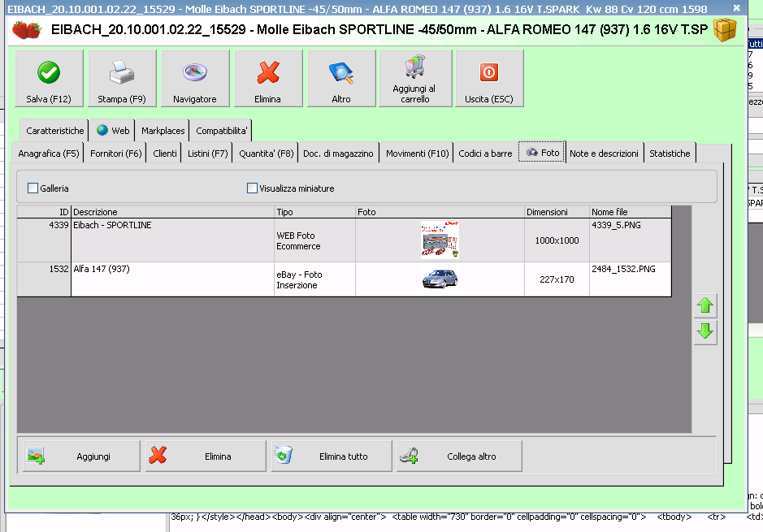Click Collega altro link button
763x532 pixels.
click(459, 456)
